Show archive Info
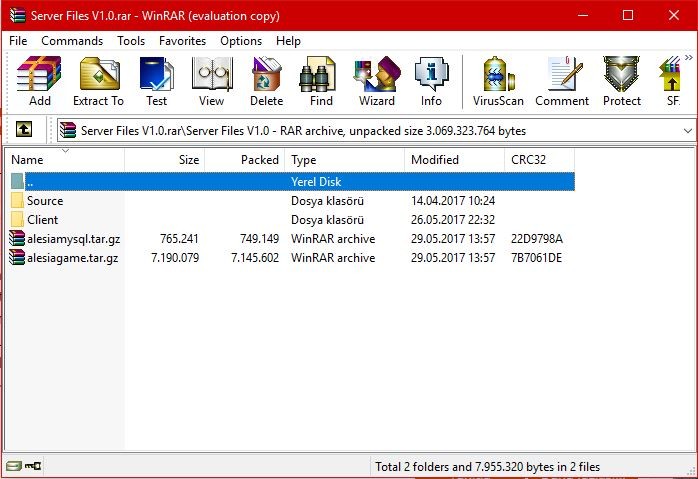This screenshot has height=479, width=698. [x=431, y=81]
